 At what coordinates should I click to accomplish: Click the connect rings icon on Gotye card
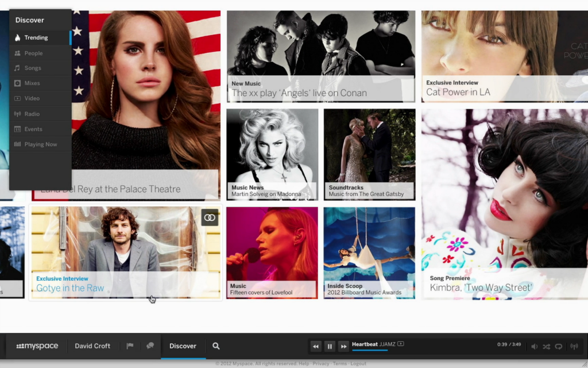pyautogui.click(x=210, y=217)
